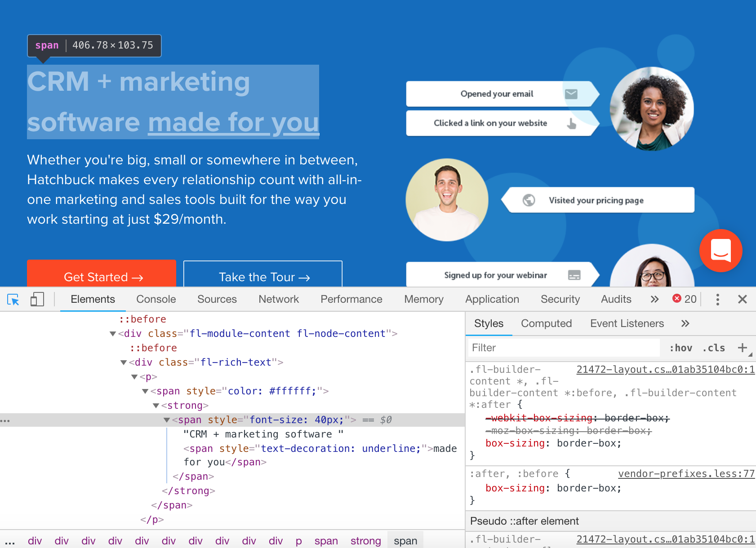
Task: Activate the inspect element picker tool
Action: [x=13, y=300]
